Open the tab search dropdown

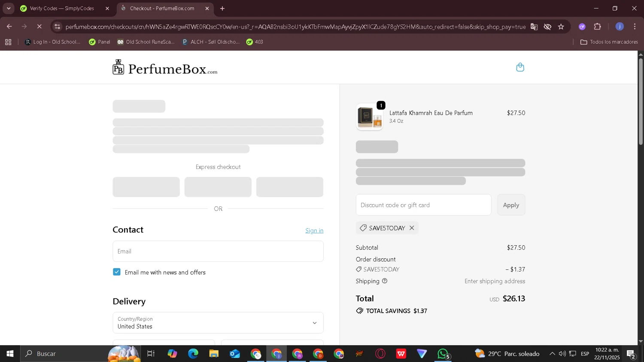(x=9, y=8)
